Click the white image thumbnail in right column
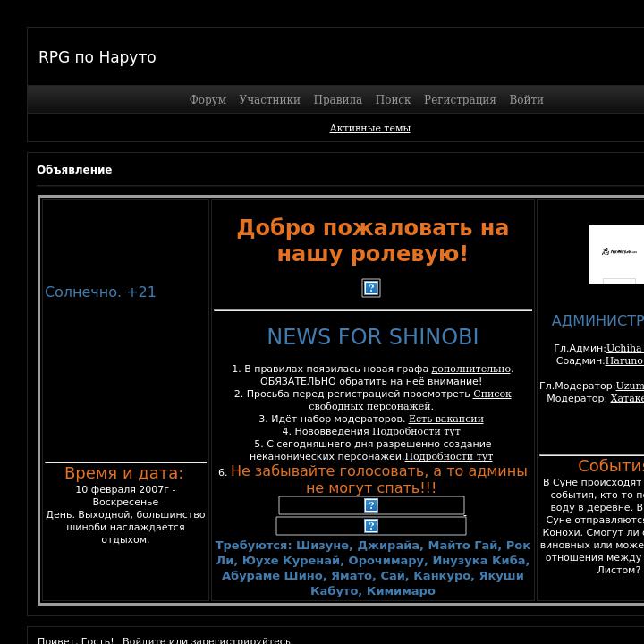The width and height of the screenshot is (644, 644). pos(616,254)
